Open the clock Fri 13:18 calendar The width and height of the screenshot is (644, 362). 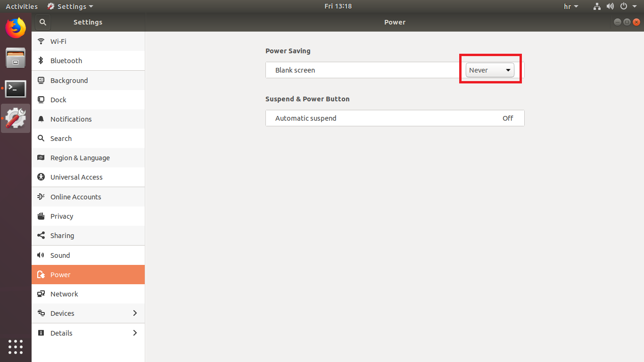(x=338, y=7)
